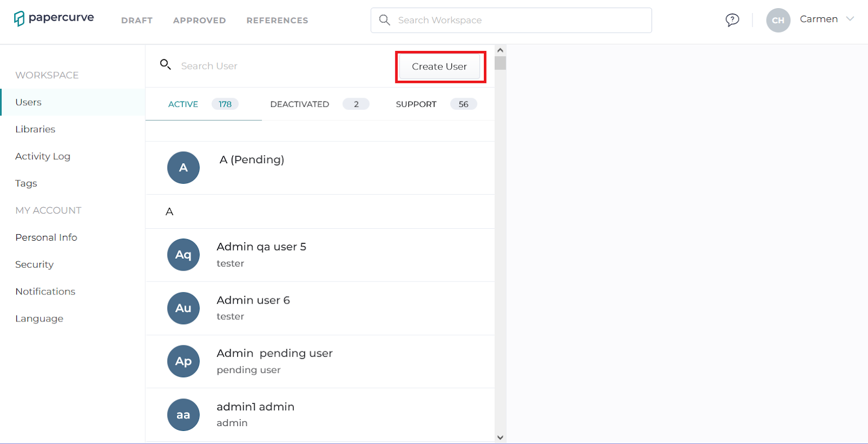
Task: Click the papercurve logo
Action: [54, 18]
